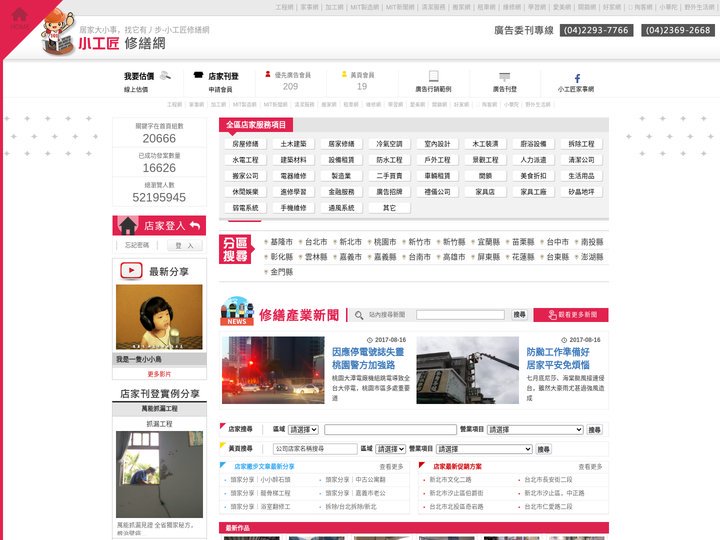This screenshot has height=540, width=720.
Task: Open the 基隆市 region link
Action: point(281,242)
